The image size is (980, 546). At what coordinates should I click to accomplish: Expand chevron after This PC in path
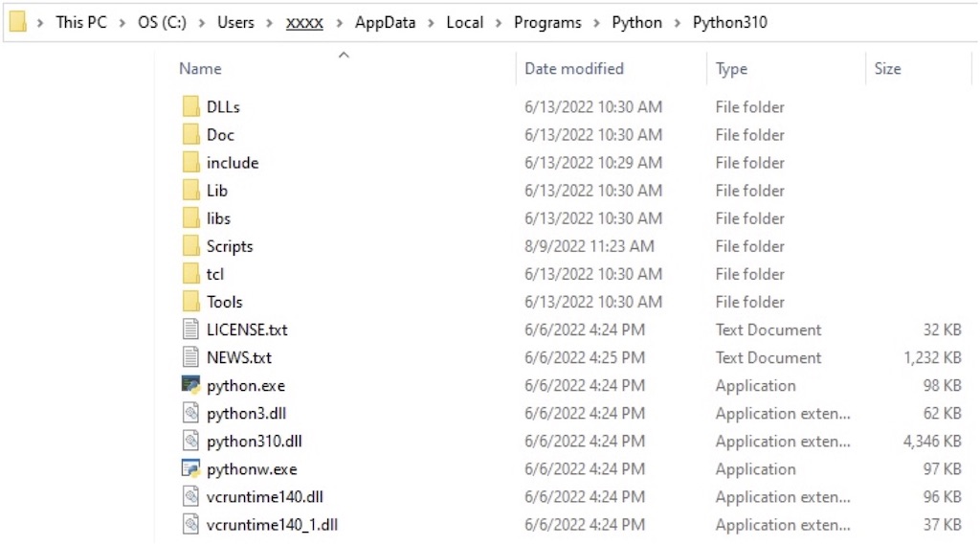[x=122, y=23]
